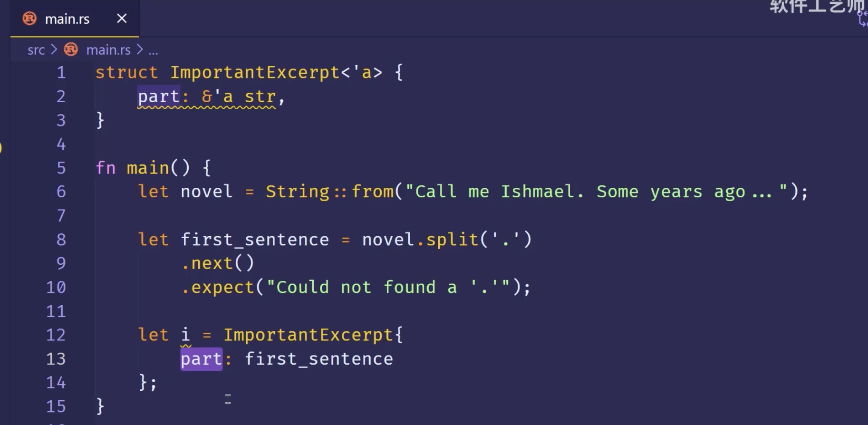
Task: Select line 5 by its line number
Action: [x=61, y=168]
